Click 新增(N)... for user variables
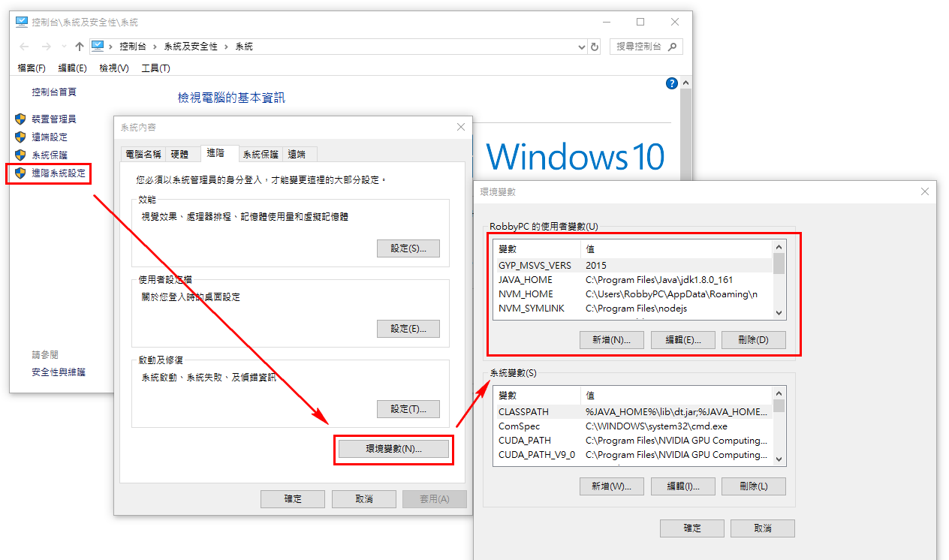 click(612, 340)
